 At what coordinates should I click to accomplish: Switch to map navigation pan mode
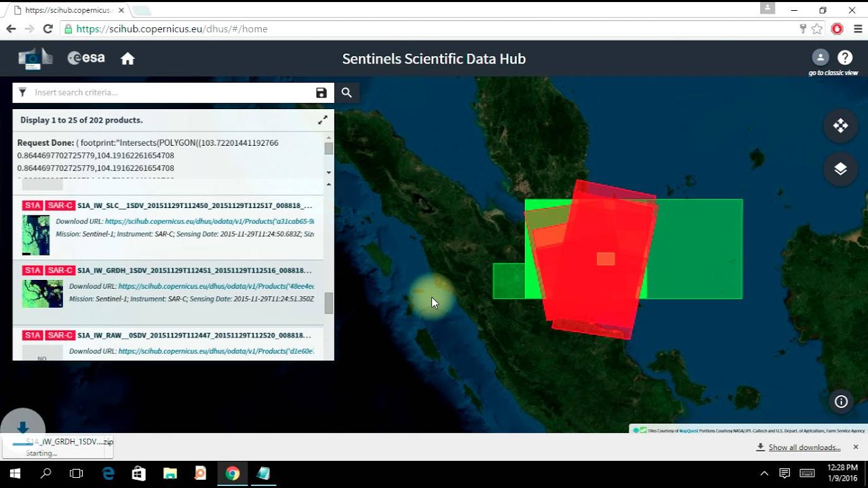[841, 125]
